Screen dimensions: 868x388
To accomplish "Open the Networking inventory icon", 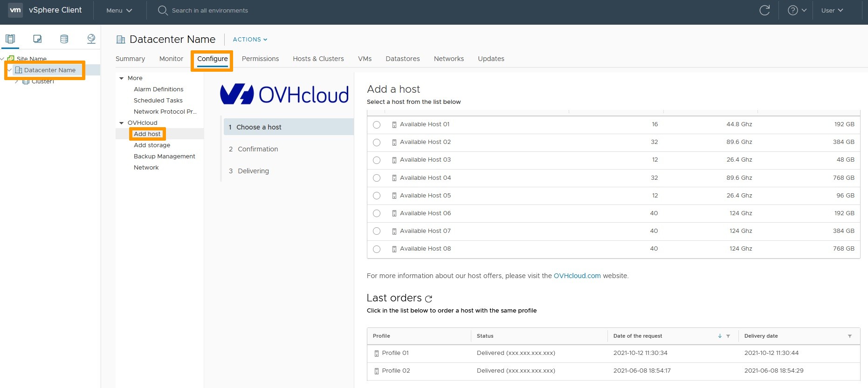I will (91, 39).
